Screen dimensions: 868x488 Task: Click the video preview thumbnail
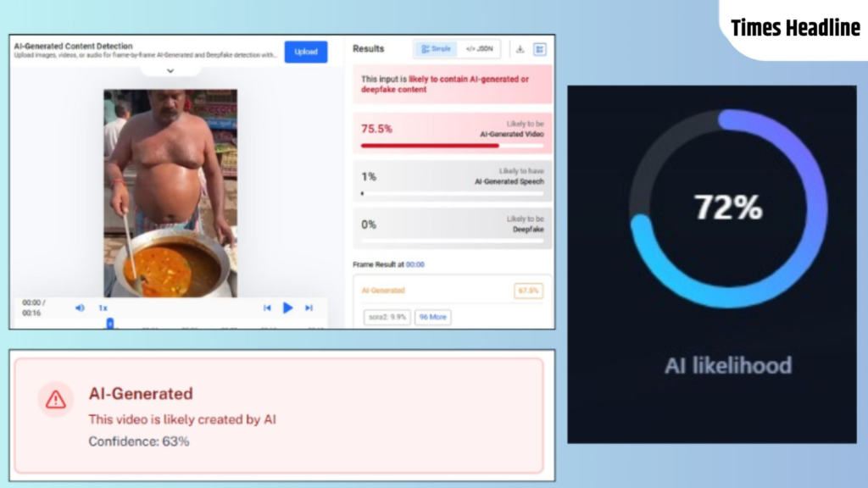pos(170,192)
